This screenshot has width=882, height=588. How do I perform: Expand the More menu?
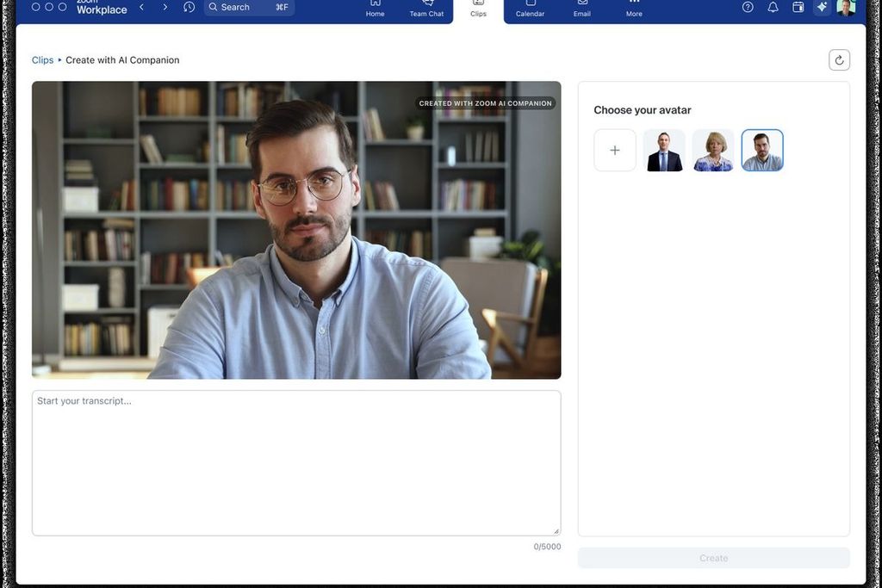click(x=634, y=9)
